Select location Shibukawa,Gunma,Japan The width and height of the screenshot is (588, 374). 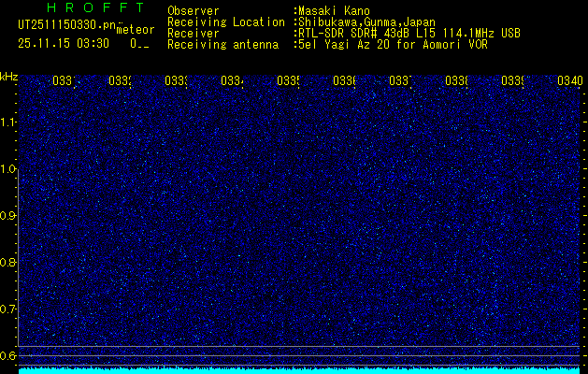pos(366,22)
